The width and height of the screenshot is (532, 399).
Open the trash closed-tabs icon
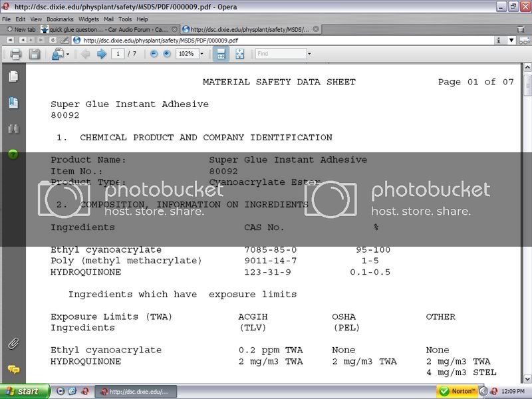(x=521, y=29)
